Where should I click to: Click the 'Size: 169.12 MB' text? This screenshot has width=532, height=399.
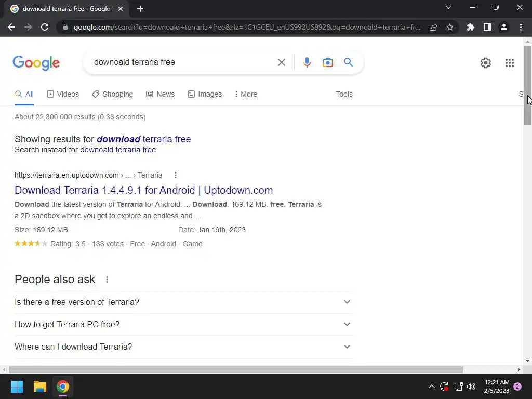pyautogui.click(x=41, y=230)
